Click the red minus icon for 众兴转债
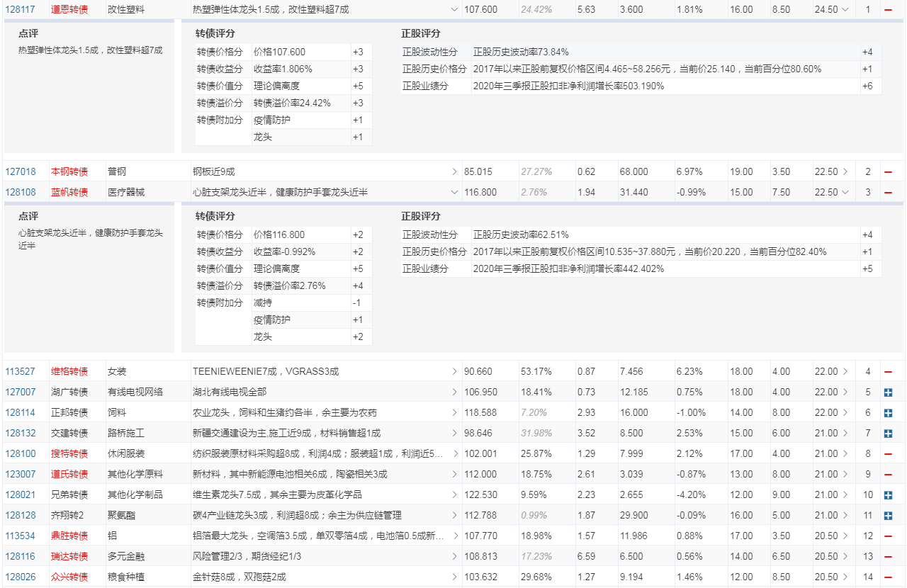This screenshot has width=907, height=588. 888,577
